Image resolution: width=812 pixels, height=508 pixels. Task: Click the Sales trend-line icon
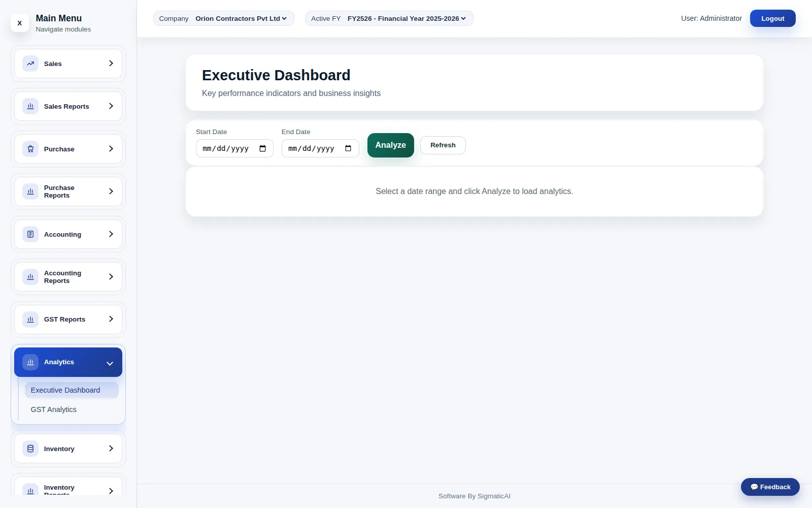30,63
